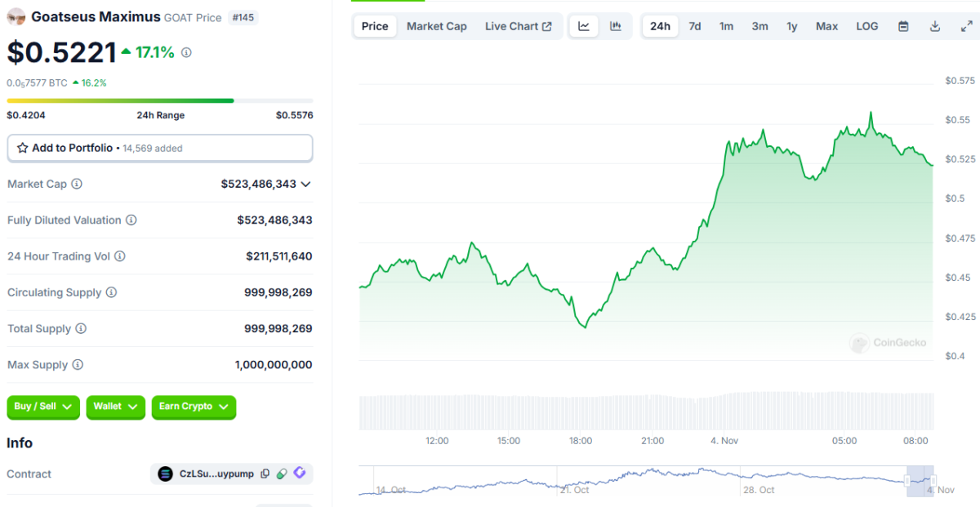Viewport: 980px width, 507px height.
Task: Select the Max time range
Action: [827, 26]
